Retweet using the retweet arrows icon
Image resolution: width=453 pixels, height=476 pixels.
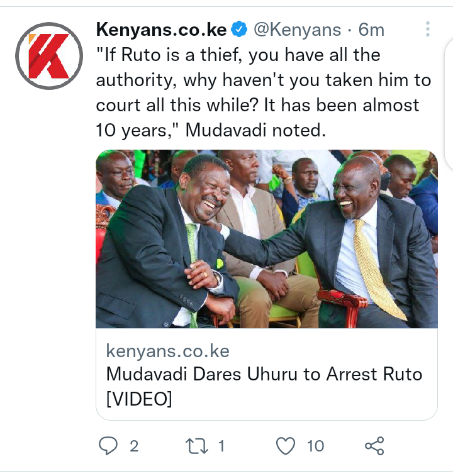click(x=197, y=446)
